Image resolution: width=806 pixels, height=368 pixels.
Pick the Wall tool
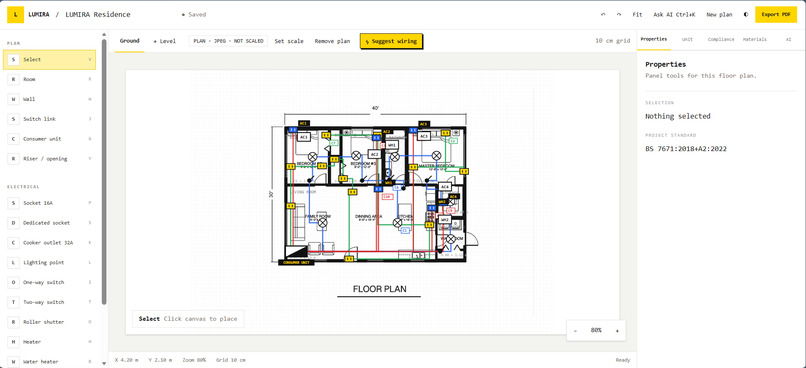49,99
